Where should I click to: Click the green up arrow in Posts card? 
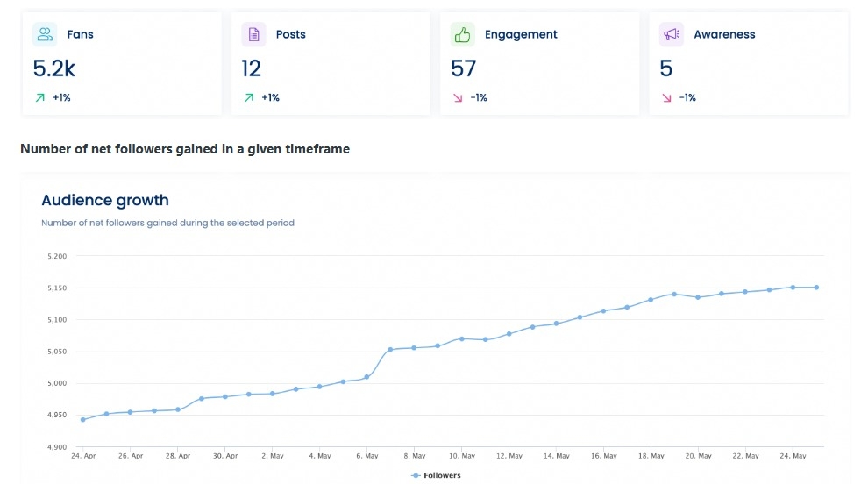[249, 98]
